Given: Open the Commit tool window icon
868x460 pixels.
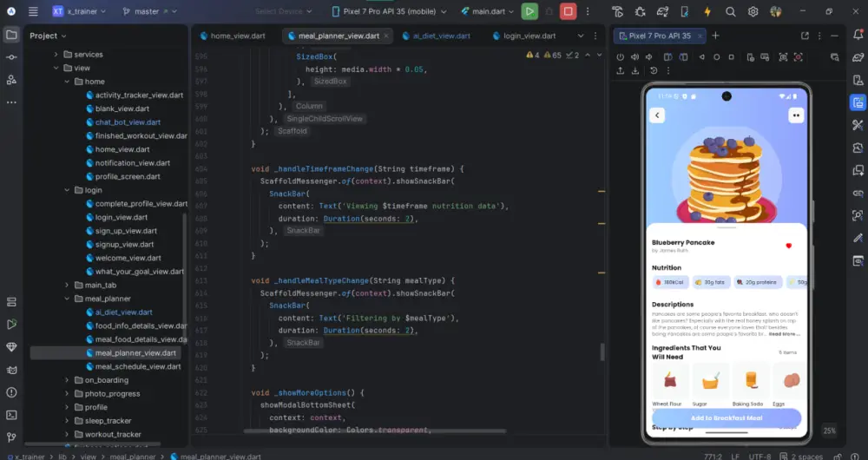Looking at the screenshot, I should 11,57.
